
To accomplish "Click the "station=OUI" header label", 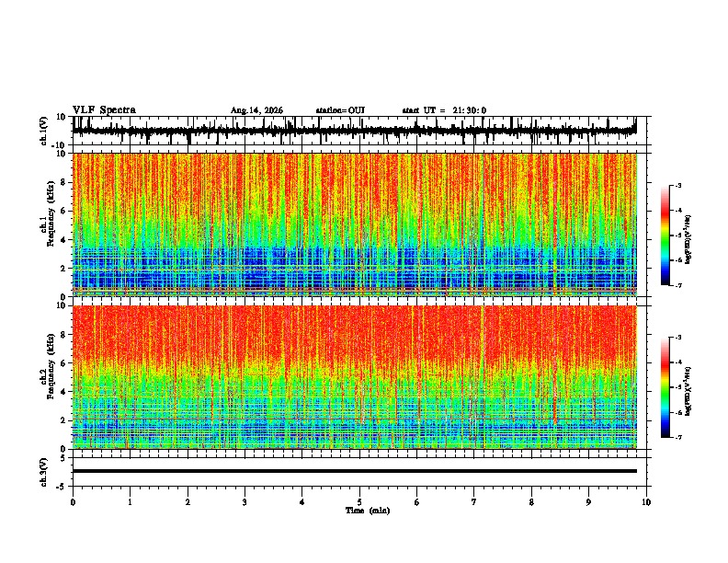I will click(340, 110).
